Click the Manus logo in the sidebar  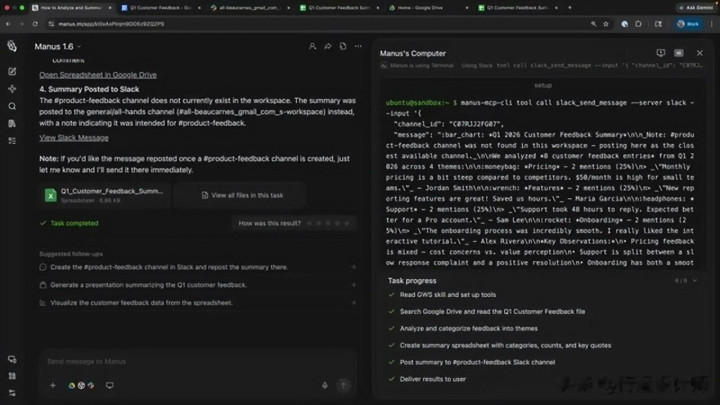[x=12, y=46]
